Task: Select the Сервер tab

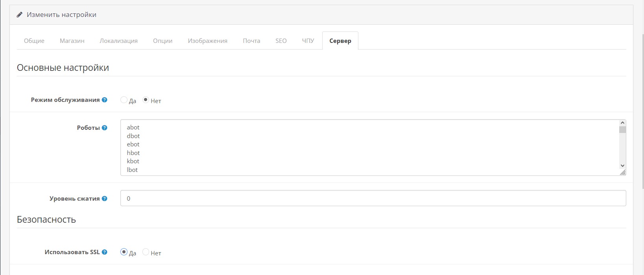Action: [340, 41]
